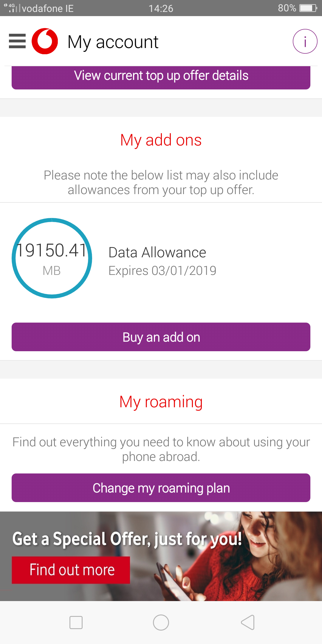
Task: Tap the My roaming section heading
Action: pos(161,402)
